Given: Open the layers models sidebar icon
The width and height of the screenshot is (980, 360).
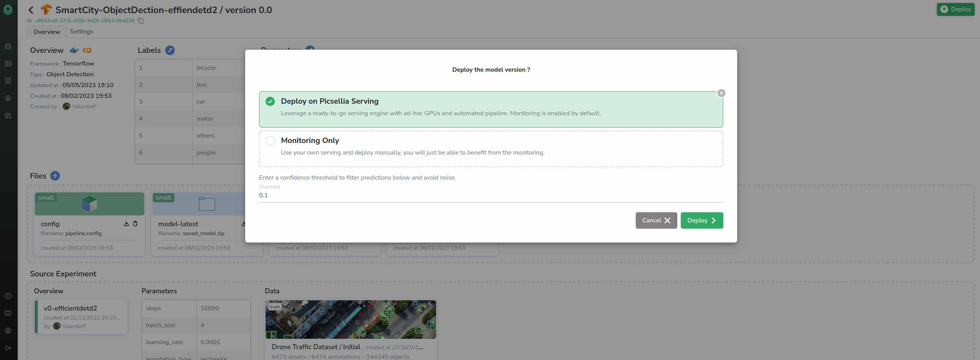Looking at the screenshot, I should tap(8, 98).
